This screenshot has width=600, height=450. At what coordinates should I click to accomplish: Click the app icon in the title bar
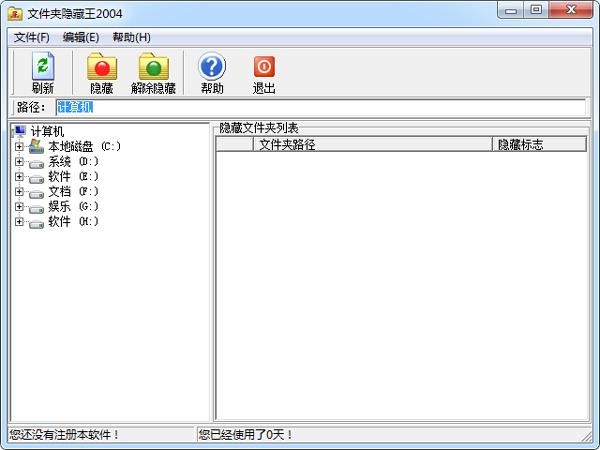coord(15,14)
